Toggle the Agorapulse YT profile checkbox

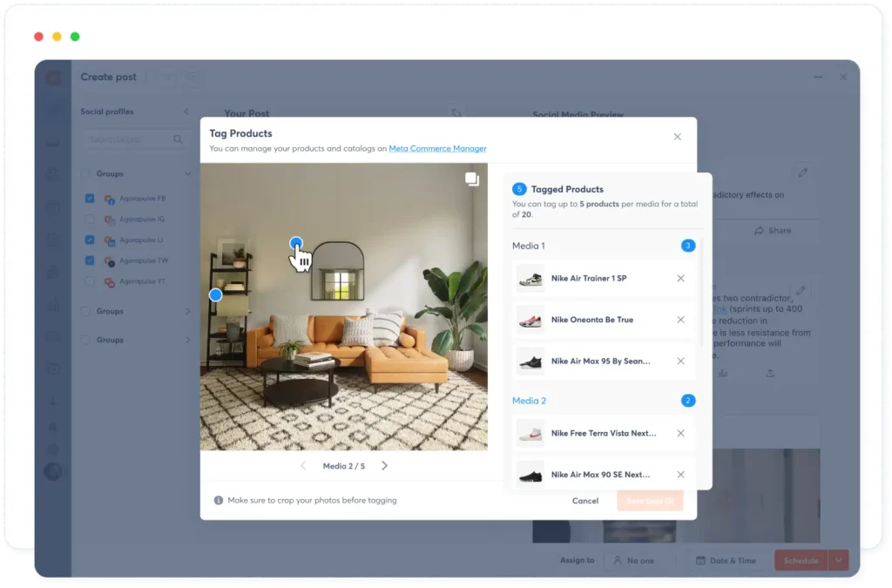pos(90,280)
